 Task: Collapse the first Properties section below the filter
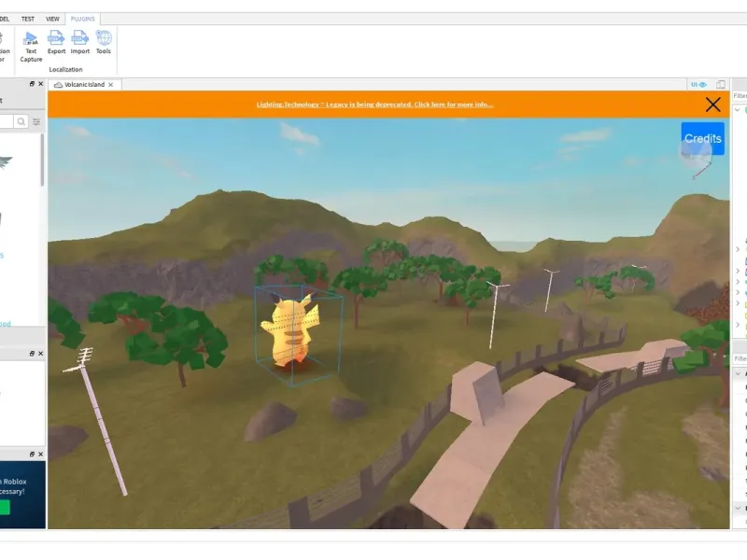(739, 374)
